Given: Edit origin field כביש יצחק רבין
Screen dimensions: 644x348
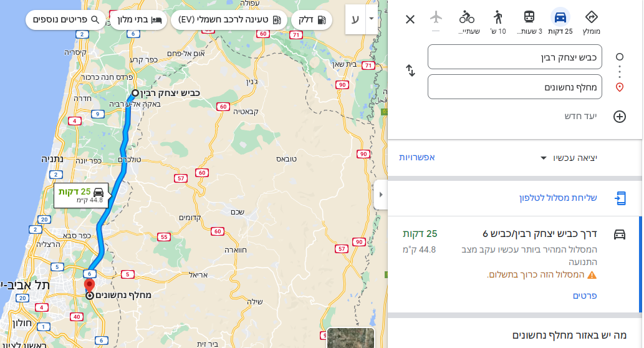Looking at the screenshot, I should pos(514,57).
